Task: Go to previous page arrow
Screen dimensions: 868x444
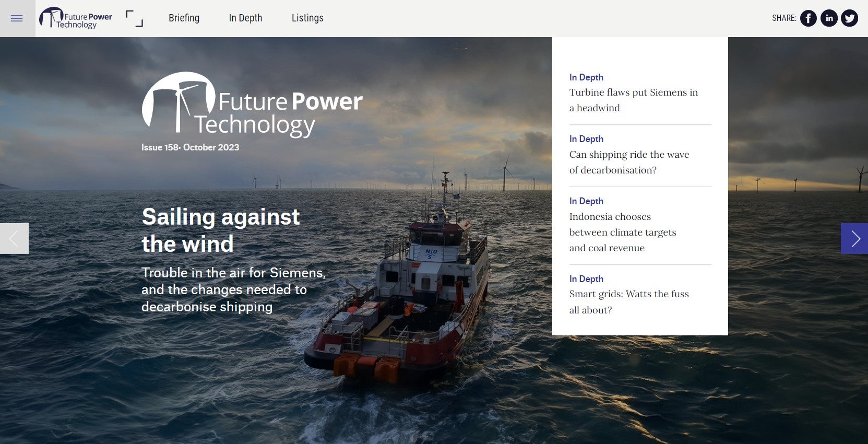Action: click(x=14, y=239)
